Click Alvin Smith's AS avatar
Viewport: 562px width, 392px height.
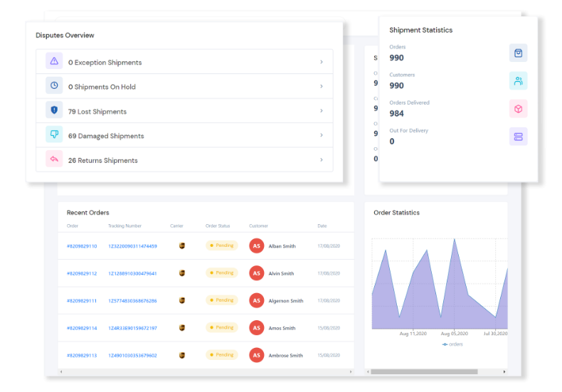257,273
